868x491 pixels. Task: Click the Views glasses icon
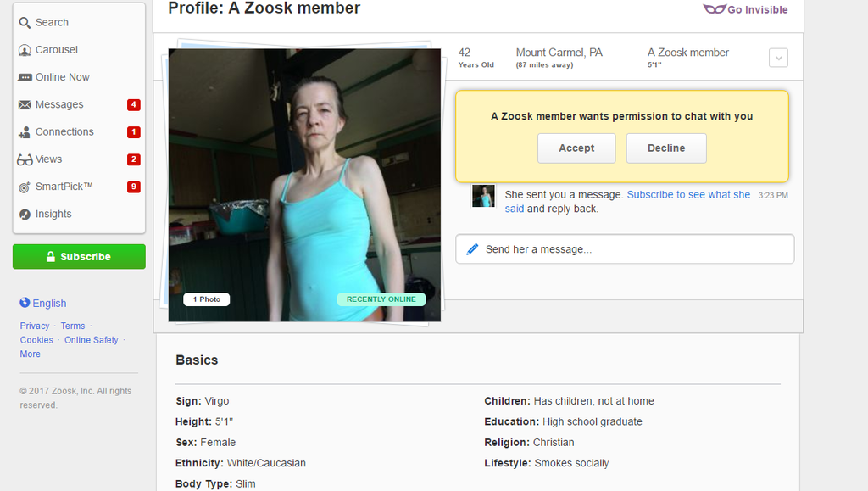[25, 160]
